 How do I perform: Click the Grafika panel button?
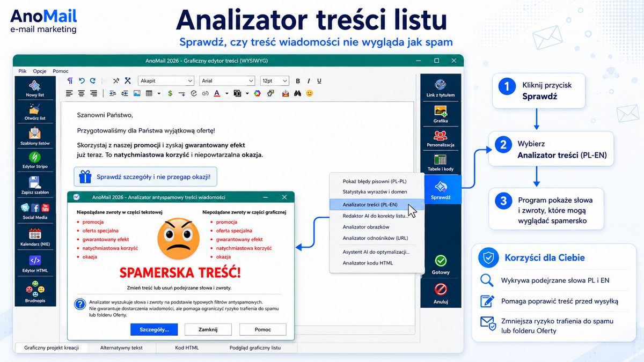tap(441, 114)
